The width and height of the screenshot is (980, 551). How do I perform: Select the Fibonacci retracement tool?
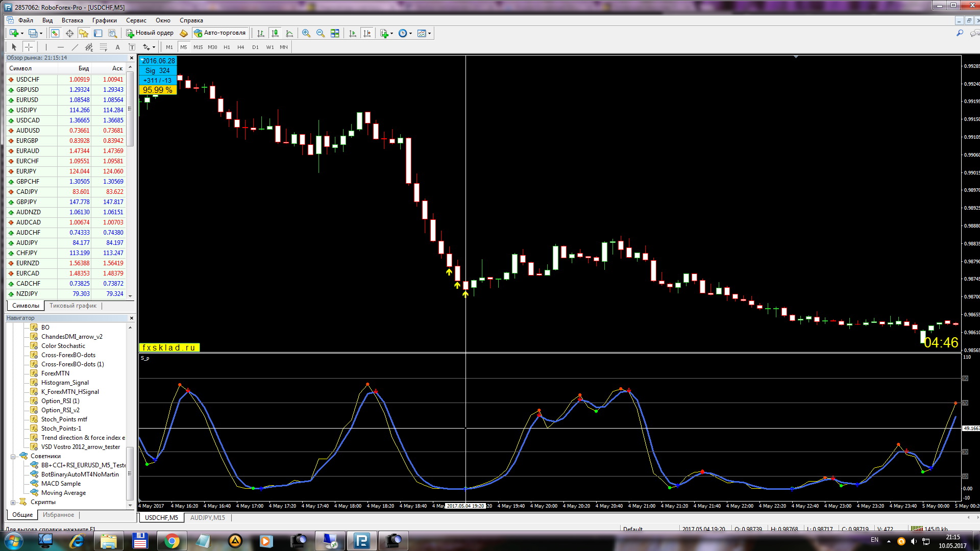(x=103, y=47)
